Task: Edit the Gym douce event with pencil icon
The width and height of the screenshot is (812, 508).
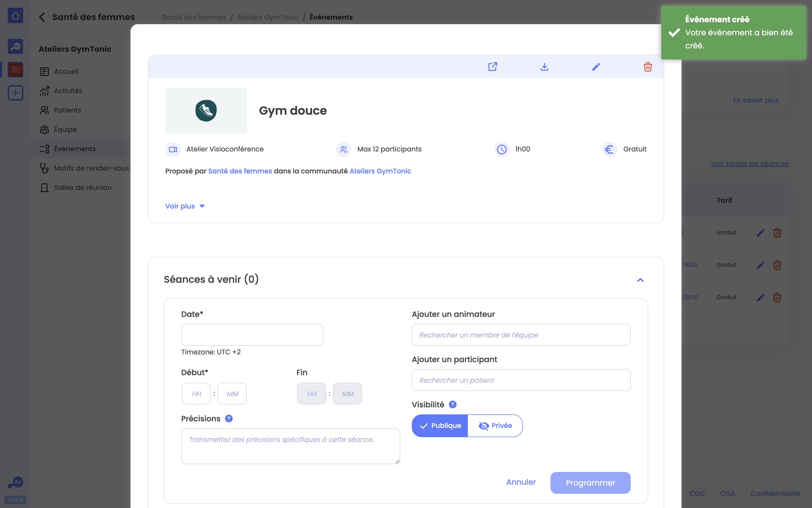Action: pos(596,67)
